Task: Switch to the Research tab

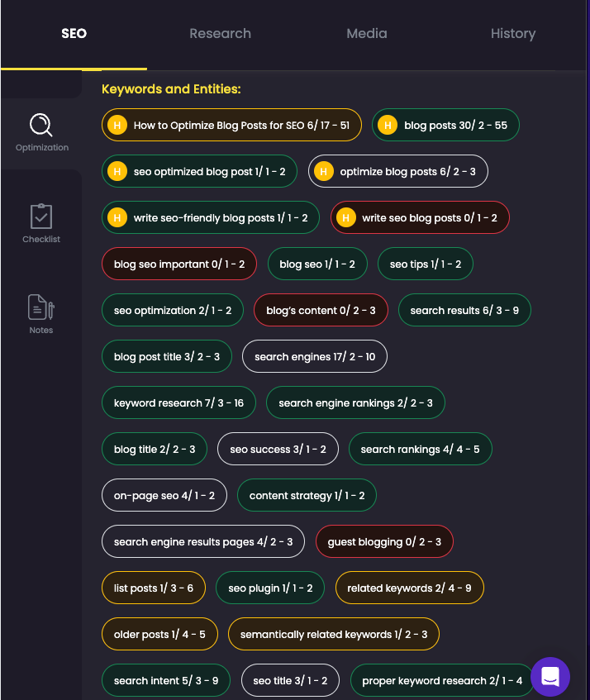Action: tap(220, 34)
